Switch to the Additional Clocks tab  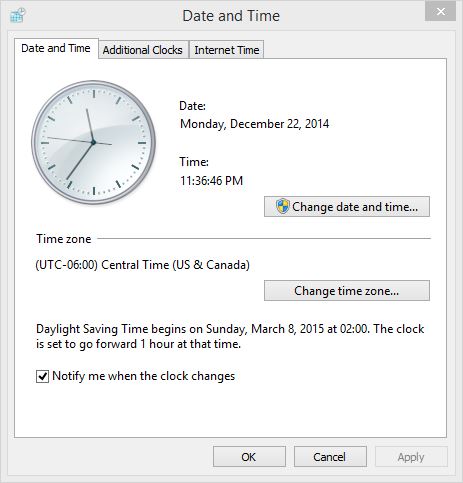pyautogui.click(x=143, y=50)
